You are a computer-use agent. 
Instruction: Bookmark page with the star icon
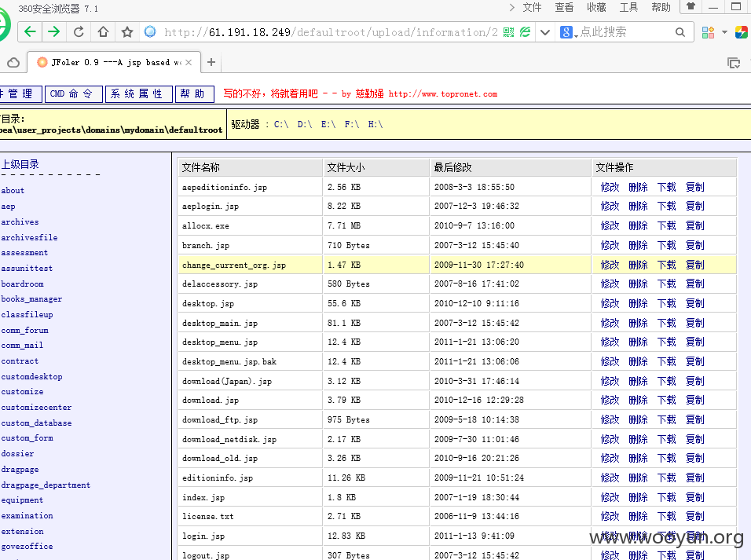coord(127,32)
